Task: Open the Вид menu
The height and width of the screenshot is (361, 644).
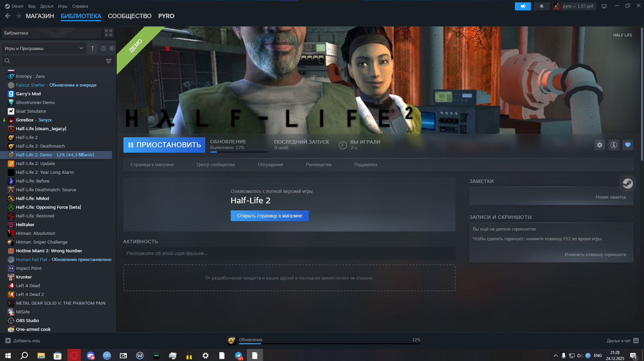Action: pos(32,6)
